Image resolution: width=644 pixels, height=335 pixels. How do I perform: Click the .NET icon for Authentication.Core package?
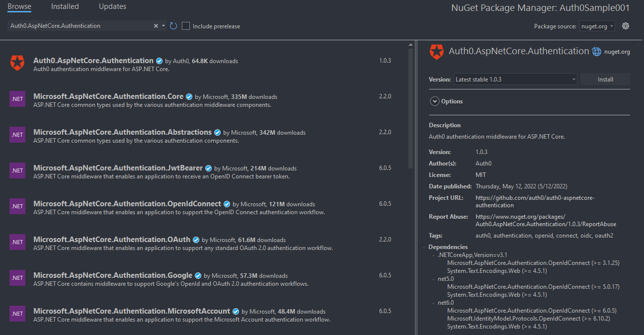point(17,98)
